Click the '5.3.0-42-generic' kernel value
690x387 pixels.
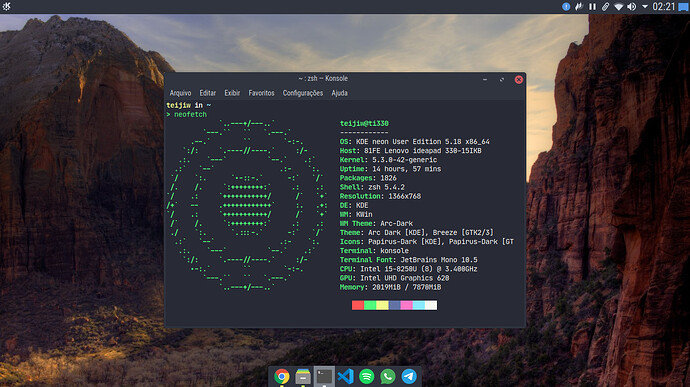click(404, 160)
